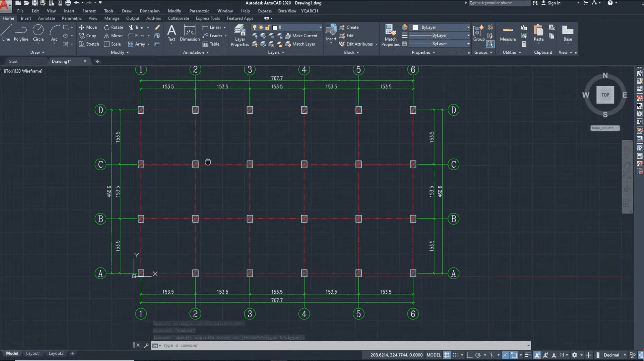
Task: Click the Insert block icon
Action: pyautogui.click(x=331, y=33)
